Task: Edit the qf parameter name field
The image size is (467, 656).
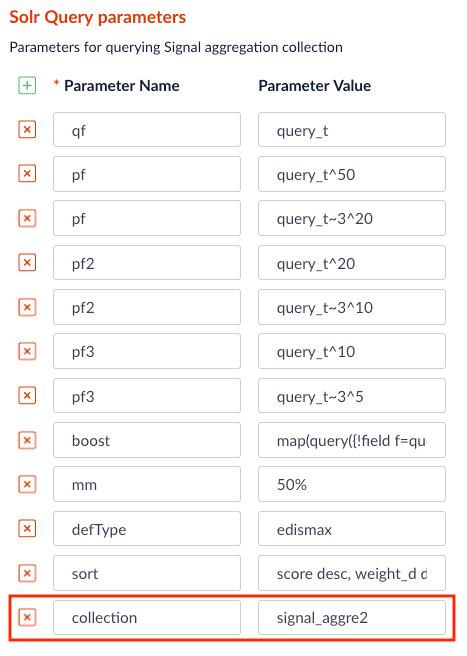Action: [147, 130]
